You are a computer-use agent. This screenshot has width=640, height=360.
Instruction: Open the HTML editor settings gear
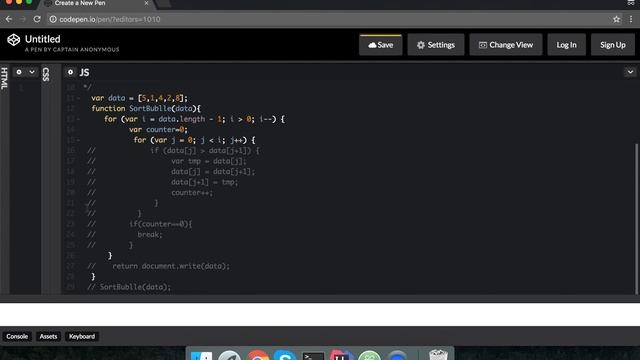tap(19, 72)
